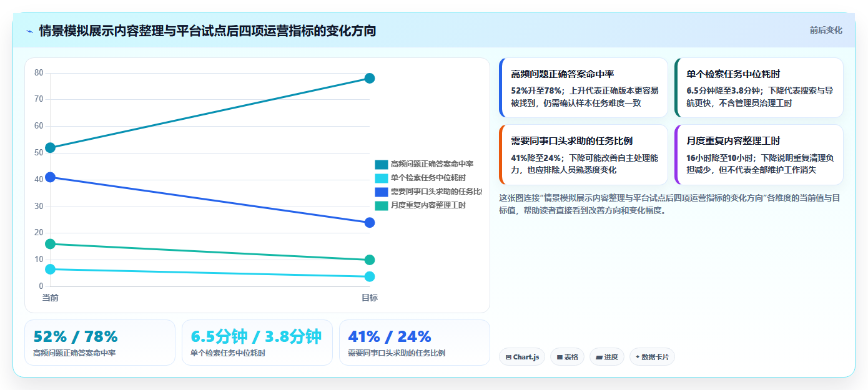Click the Chart.js tag
The height and width of the screenshot is (390, 868).
coord(521,357)
